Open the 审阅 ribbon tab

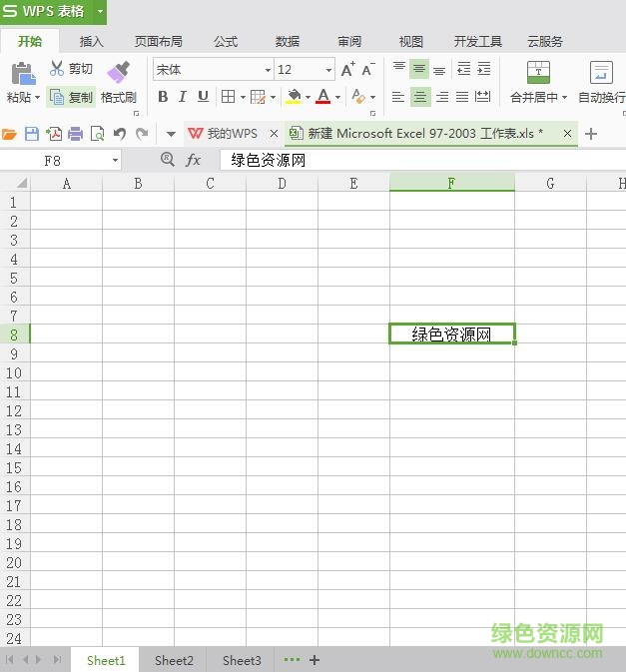point(349,42)
